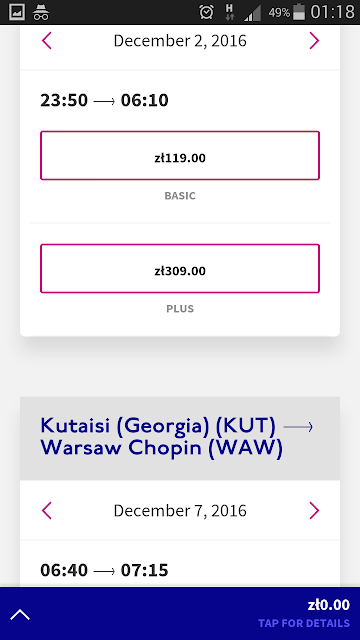Select the zł119.00 BASIC fare
Image resolution: width=360 pixels, height=640 pixels.
pos(180,156)
